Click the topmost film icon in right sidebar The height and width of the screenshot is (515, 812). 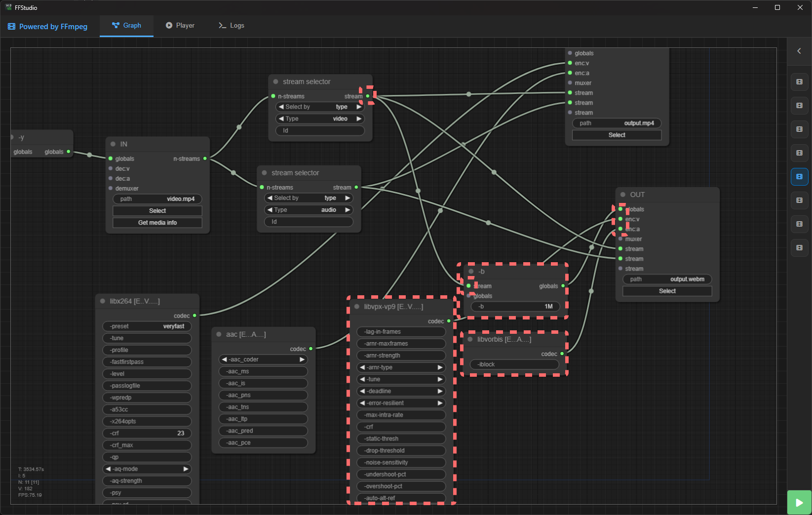click(799, 82)
